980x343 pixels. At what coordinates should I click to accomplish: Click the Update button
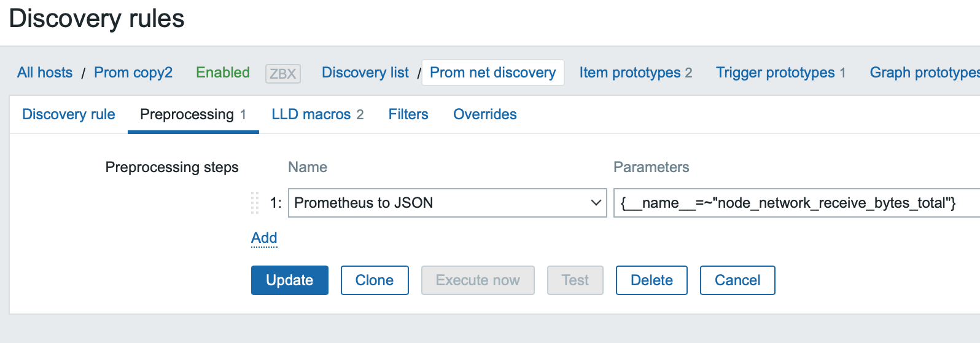289,280
